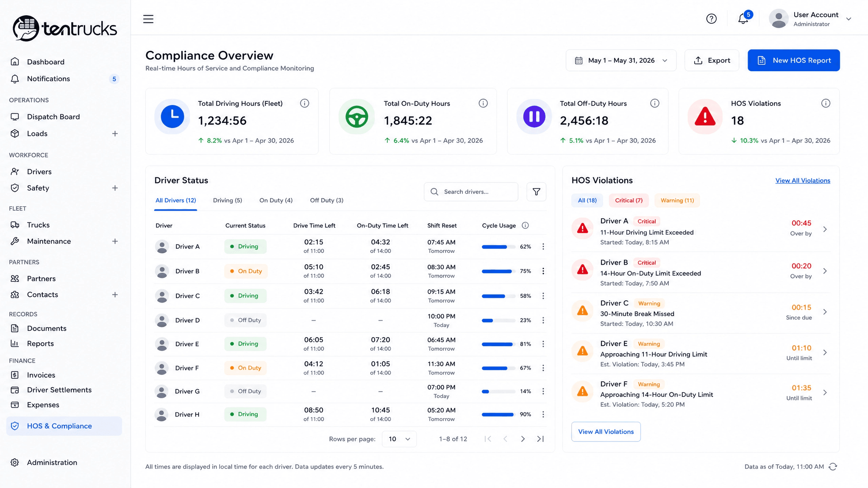Click Driver E avatar in table
Screen dimensions: 868x488
(x=162, y=344)
